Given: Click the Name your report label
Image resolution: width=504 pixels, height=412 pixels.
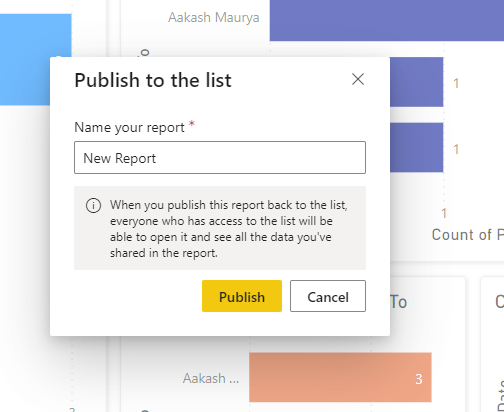Looking at the screenshot, I should tap(129, 127).
